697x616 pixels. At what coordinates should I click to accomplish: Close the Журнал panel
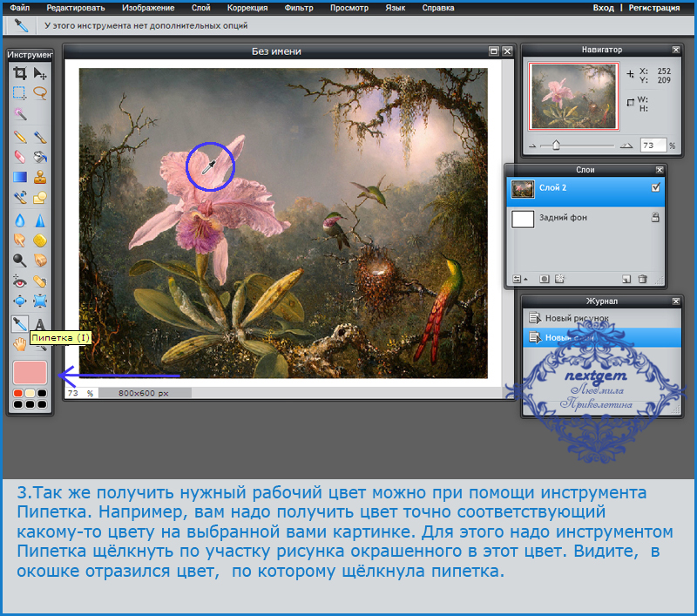pos(676,301)
